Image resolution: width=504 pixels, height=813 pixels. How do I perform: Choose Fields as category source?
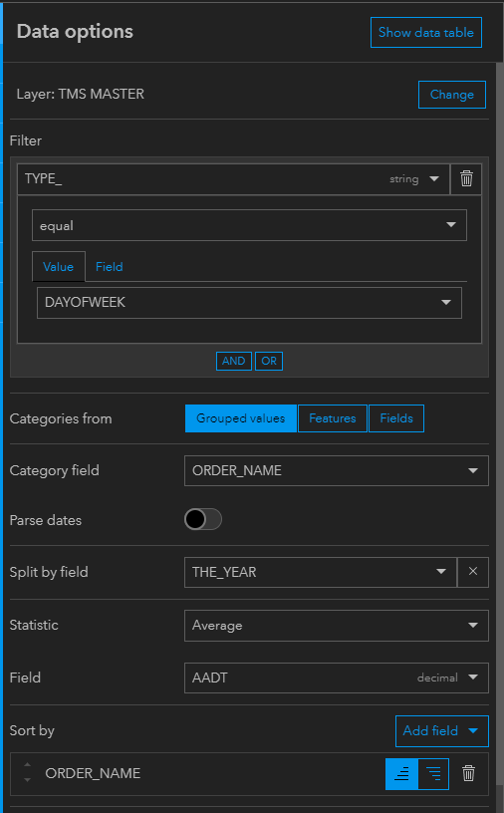(396, 418)
